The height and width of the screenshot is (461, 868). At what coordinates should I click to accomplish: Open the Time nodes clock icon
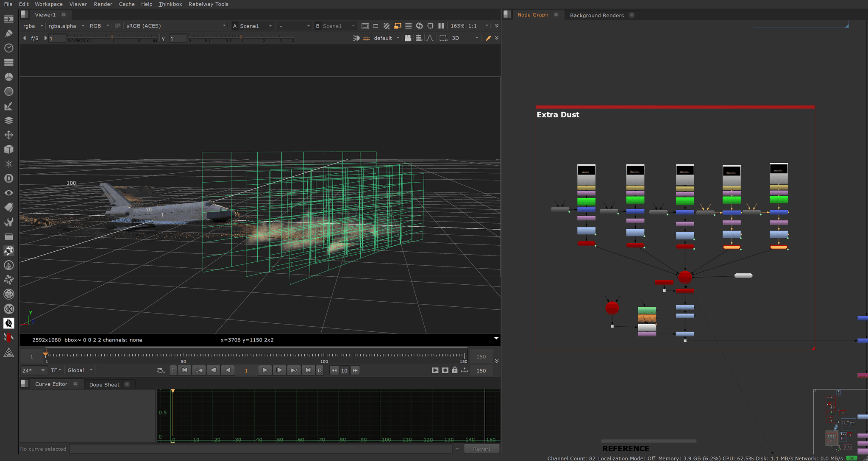point(8,48)
